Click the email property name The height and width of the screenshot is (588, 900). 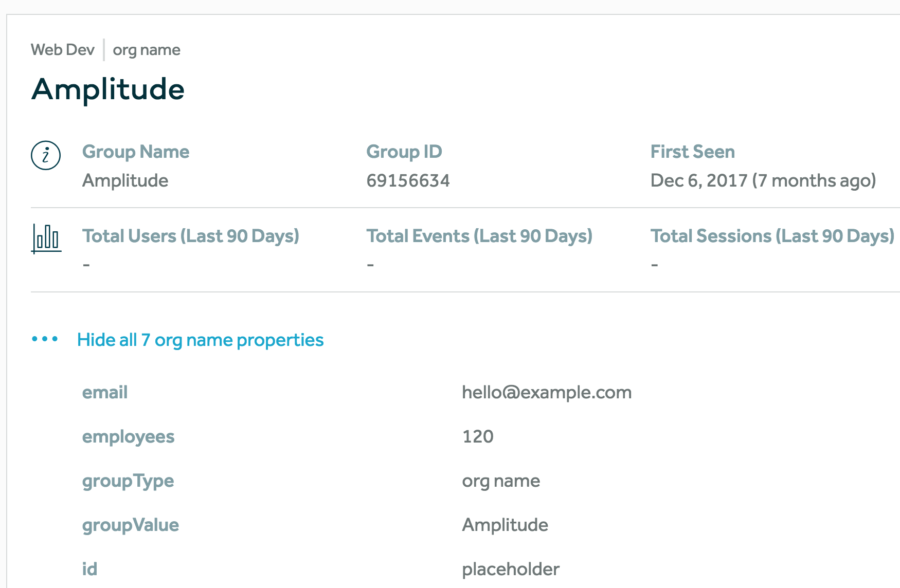pos(105,393)
